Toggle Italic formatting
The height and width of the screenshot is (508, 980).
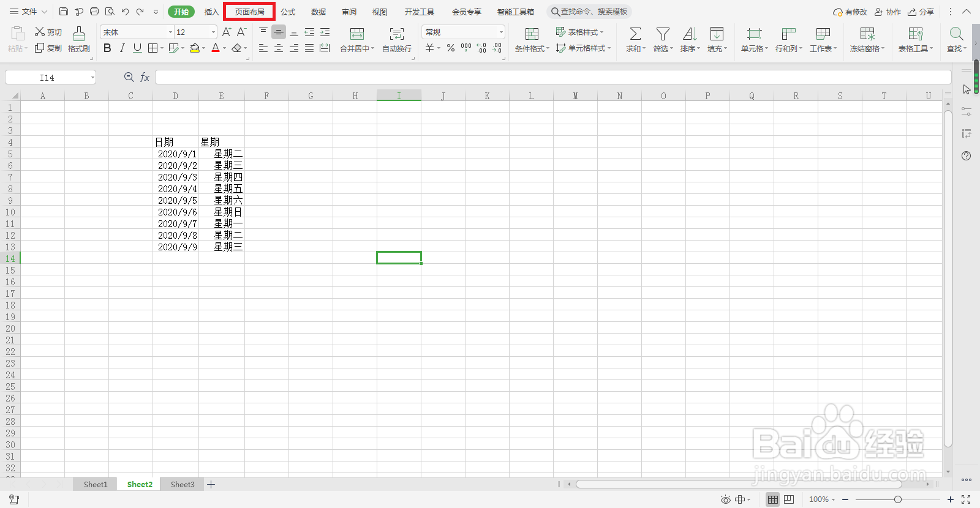(123, 48)
